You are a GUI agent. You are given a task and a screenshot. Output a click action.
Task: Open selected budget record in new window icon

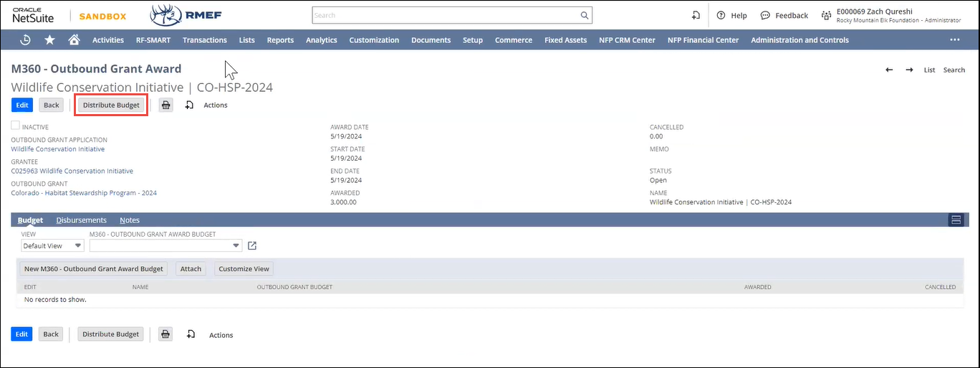click(x=252, y=246)
